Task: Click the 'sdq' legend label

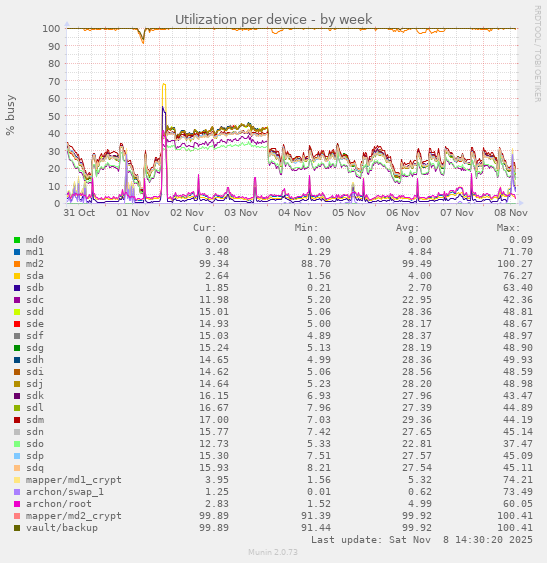Action: [35, 468]
